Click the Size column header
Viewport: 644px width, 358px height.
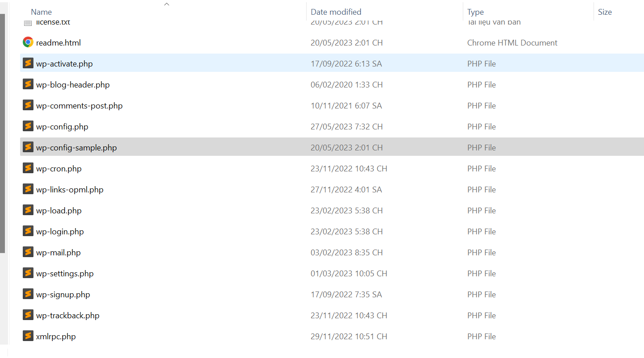tap(605, 12)
